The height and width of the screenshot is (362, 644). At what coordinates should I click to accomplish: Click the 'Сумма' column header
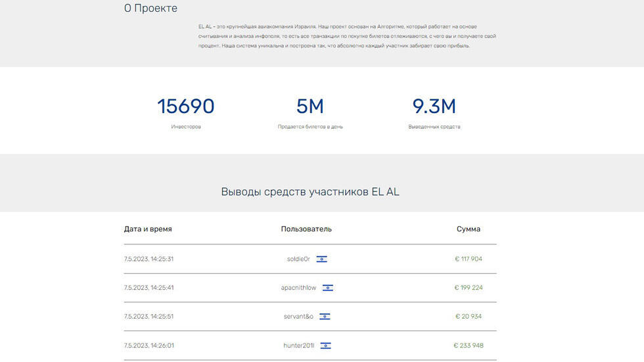click(469, 229)
